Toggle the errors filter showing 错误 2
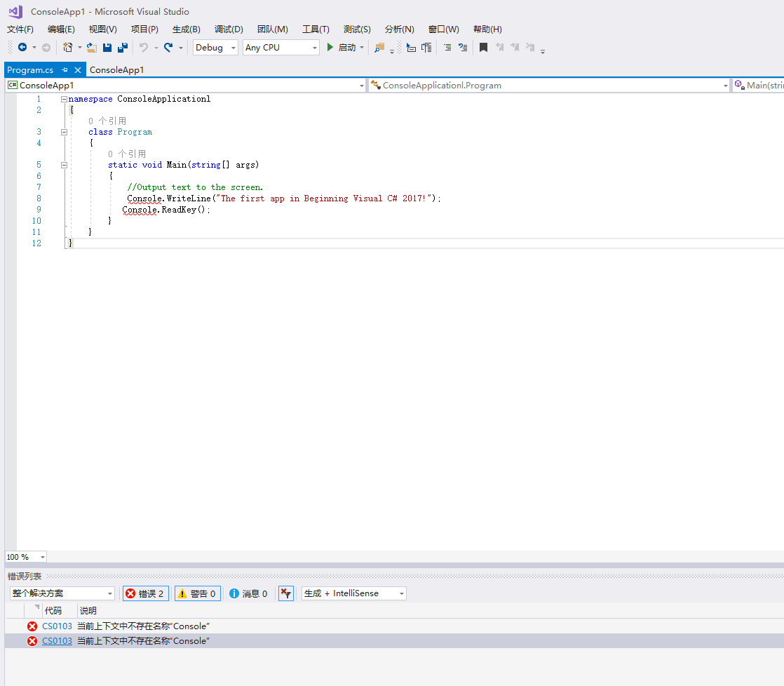 pos(145,593)
